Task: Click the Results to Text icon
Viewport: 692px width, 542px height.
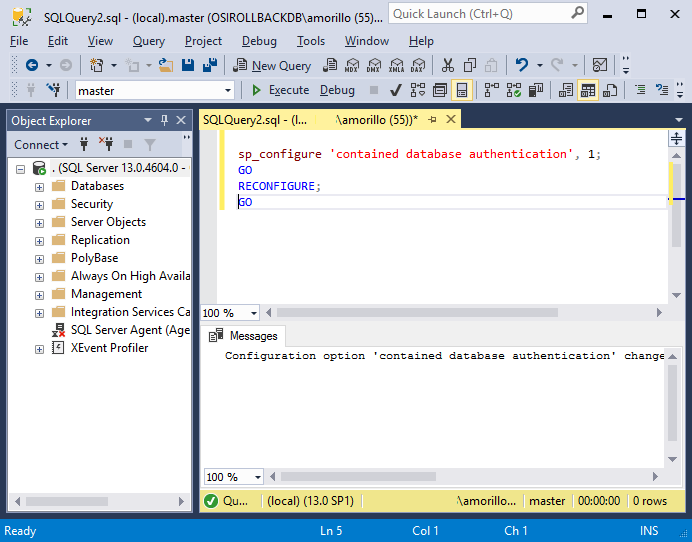Action: point(566,90)
